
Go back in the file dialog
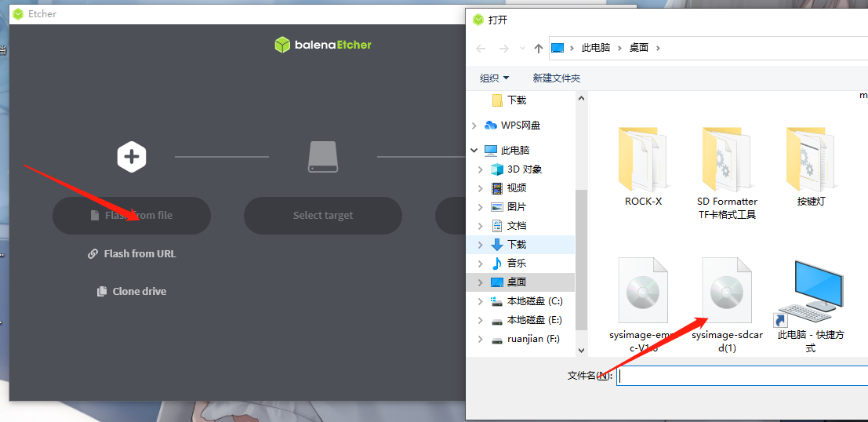tap(481, 48)
